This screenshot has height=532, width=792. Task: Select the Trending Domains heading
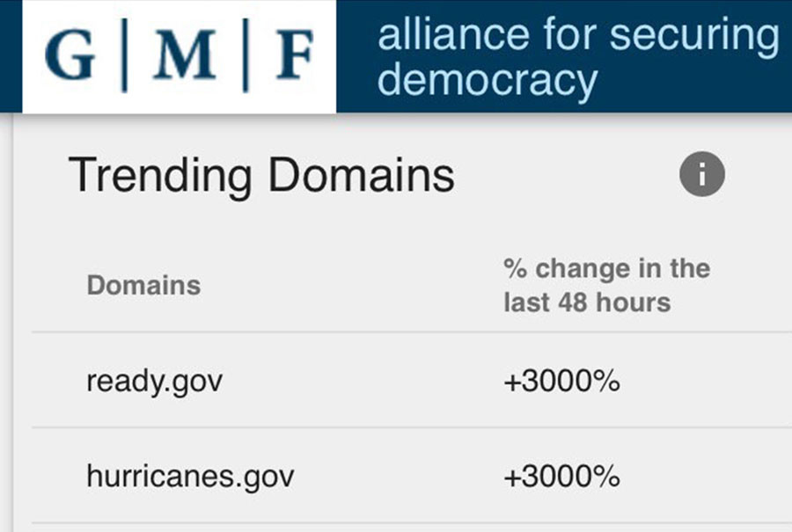261,176
